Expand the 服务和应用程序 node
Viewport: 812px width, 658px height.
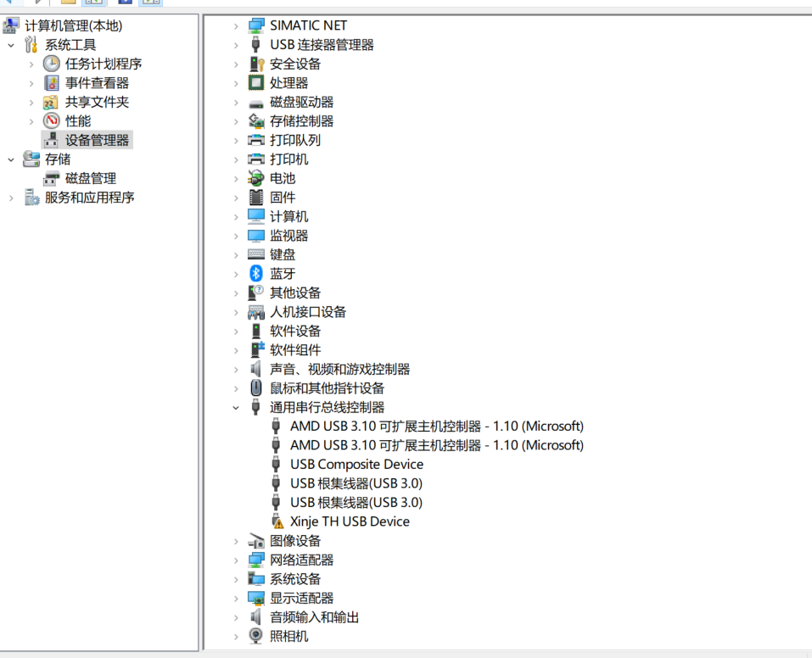click(x=11, y=198)
